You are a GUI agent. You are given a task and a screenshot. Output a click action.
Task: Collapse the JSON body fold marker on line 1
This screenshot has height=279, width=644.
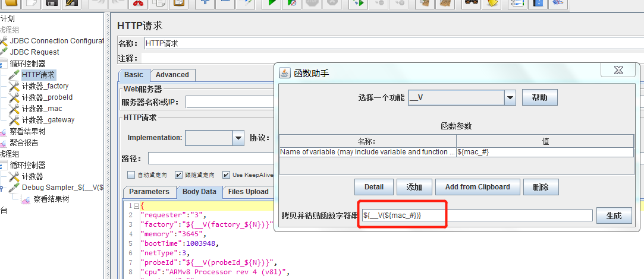[137, 206]
